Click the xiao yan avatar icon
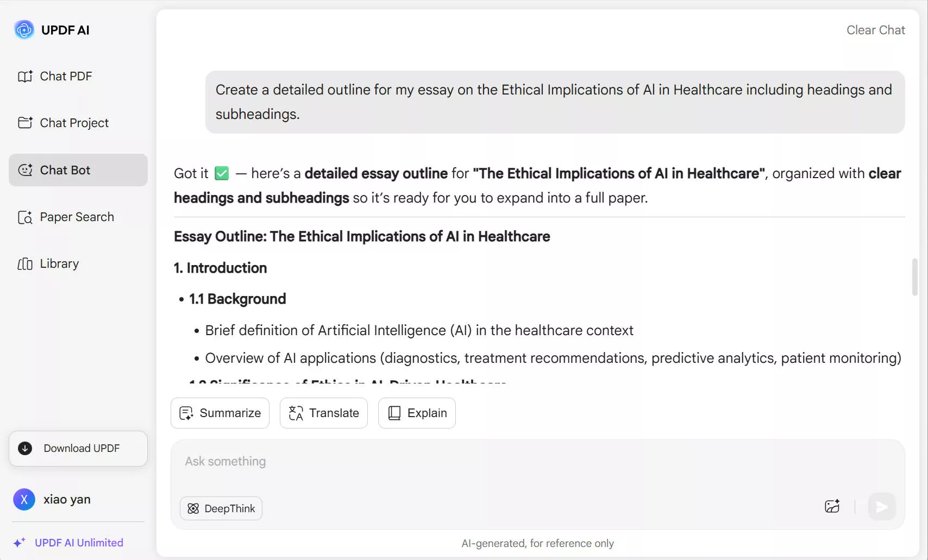928x560 pixels. (24, 499)
